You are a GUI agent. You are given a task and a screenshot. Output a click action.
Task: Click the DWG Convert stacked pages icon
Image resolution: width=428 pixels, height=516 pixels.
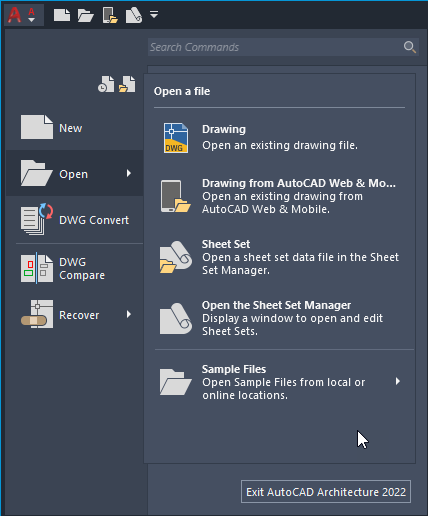point(37,219)
